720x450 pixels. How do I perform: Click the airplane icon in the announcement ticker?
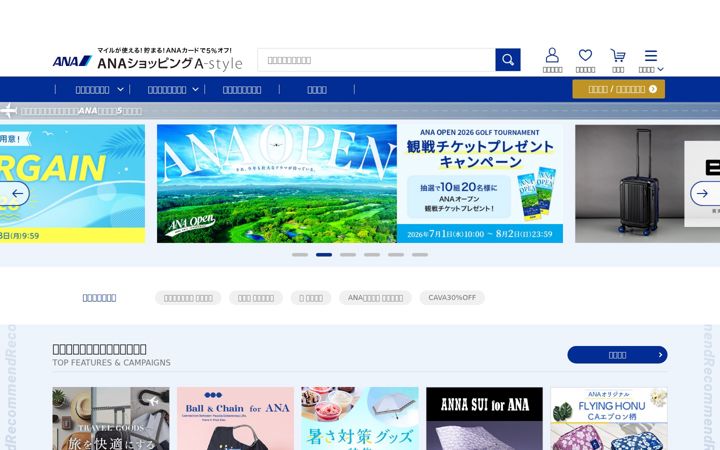pyautogui.click(x=8, y=111)
